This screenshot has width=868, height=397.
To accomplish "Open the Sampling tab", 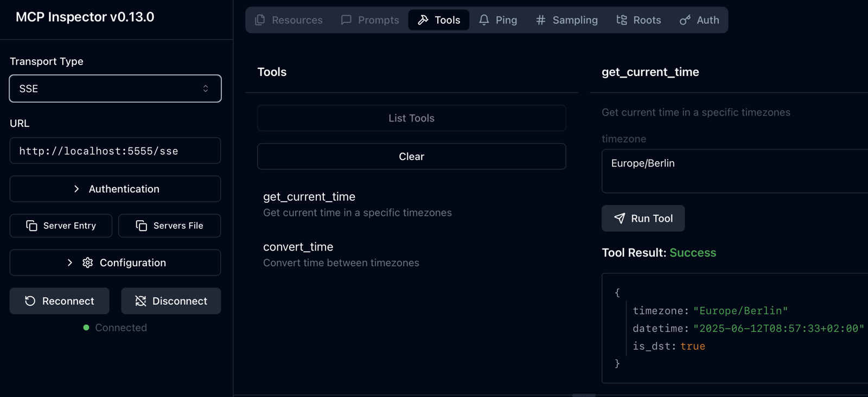I will pos(567,20).
